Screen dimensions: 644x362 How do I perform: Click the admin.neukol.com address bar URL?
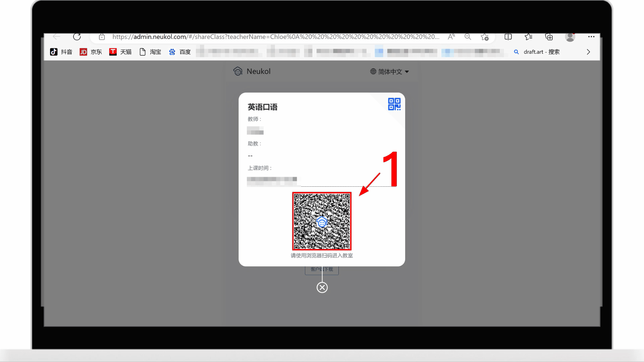click(276, 37)
